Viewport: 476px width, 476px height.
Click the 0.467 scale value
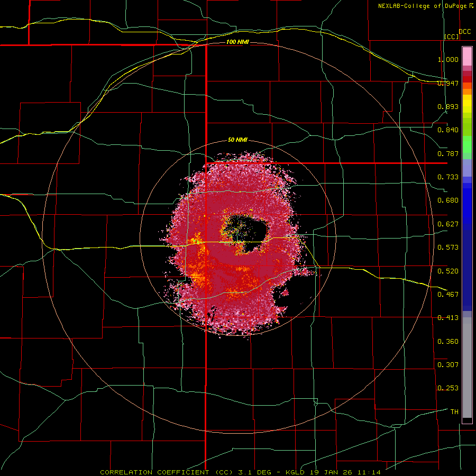pos(448,295)
